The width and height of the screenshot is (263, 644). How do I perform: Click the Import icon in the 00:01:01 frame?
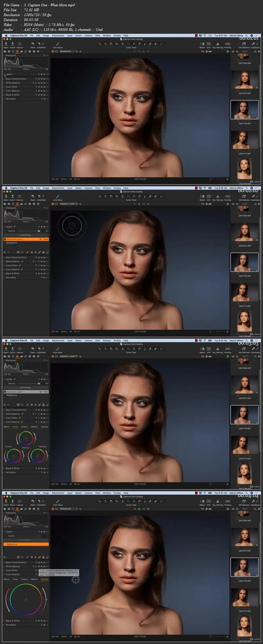tap(6, 44)
